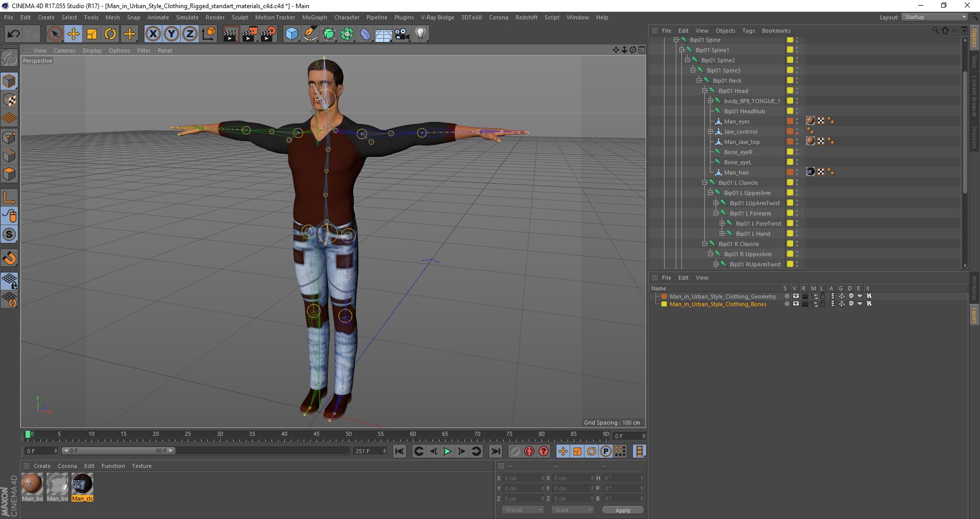Switch to Points mode

[x=9, y=137]
